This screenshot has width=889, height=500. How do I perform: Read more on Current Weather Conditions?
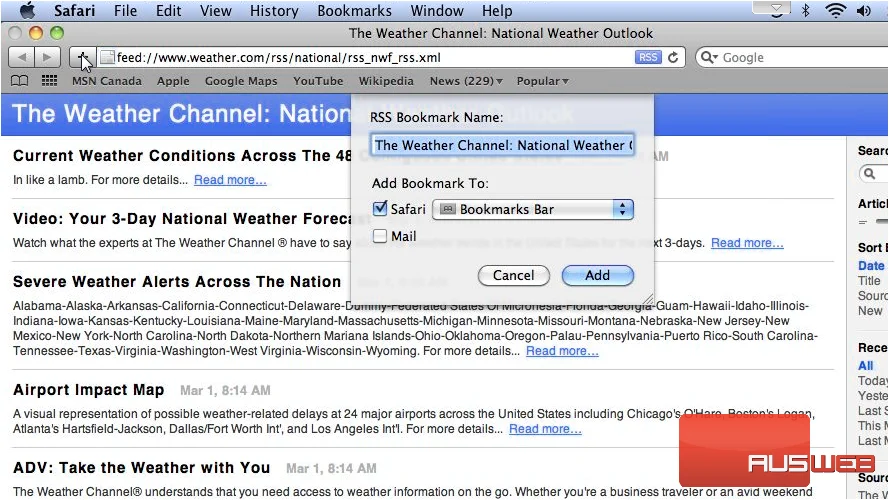230,180
